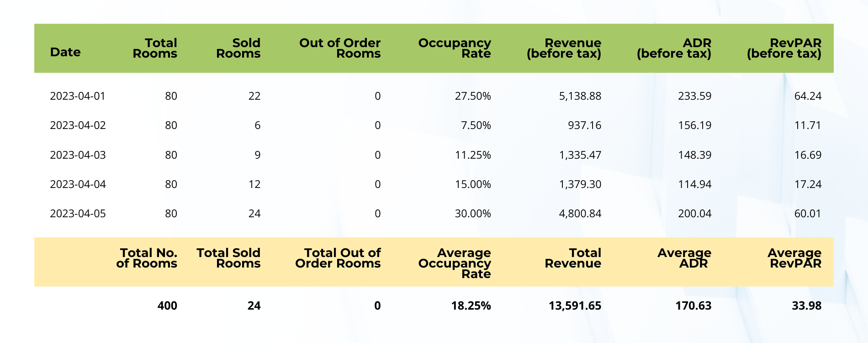Select the Revenue (before tax) header
Image resolution: width=868 pixels, height=343 pixels.
point(564,48)
